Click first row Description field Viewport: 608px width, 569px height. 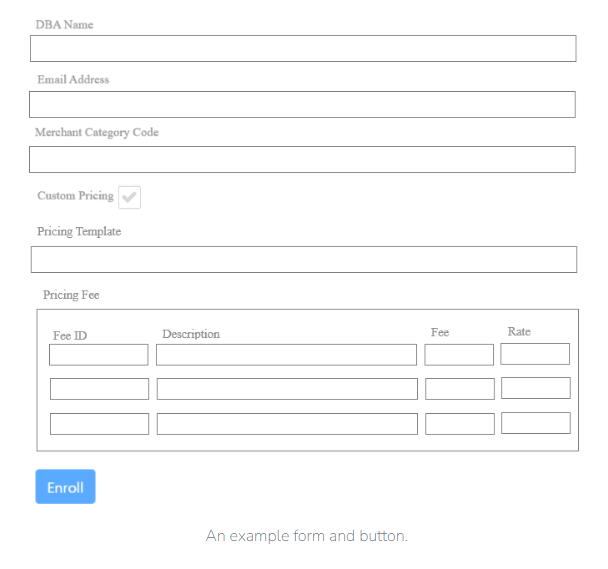286,355
